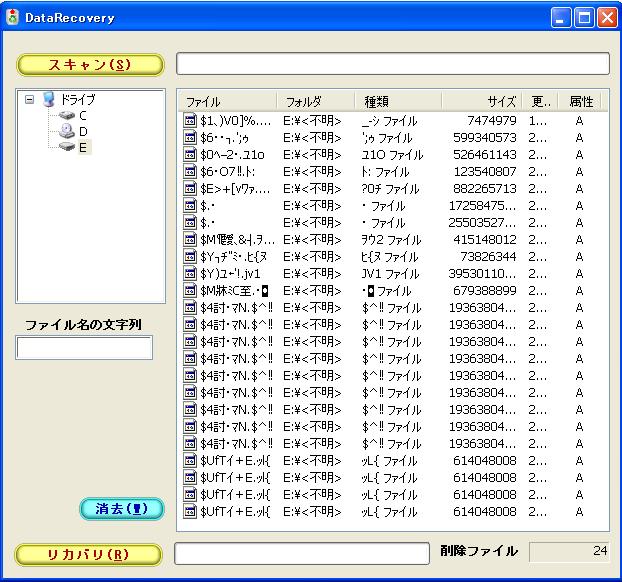
Task: Click file name $0ヘ-2·.ユ1o
Action: 232,154
